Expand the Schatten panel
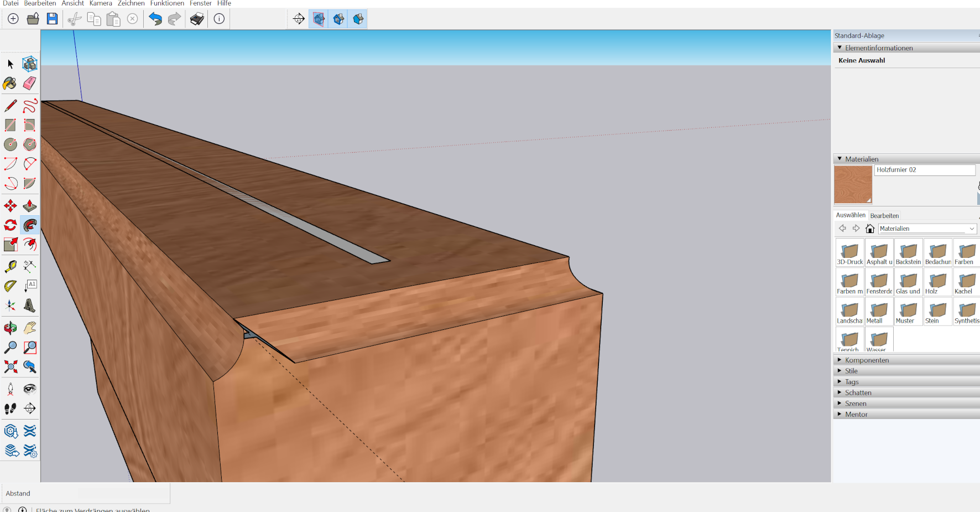The image size is (980, 512). click(858, 393)
